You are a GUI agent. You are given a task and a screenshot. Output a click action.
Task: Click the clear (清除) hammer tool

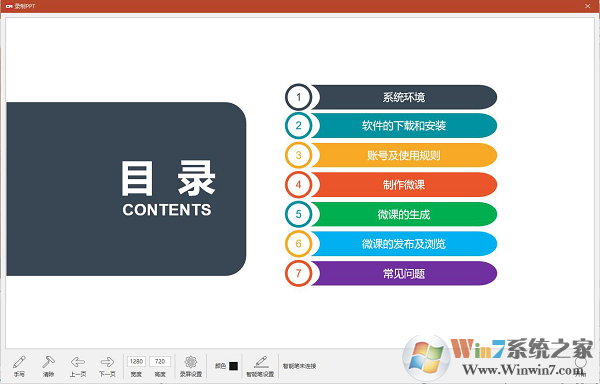pyautogui.click(x=48, y=366)
